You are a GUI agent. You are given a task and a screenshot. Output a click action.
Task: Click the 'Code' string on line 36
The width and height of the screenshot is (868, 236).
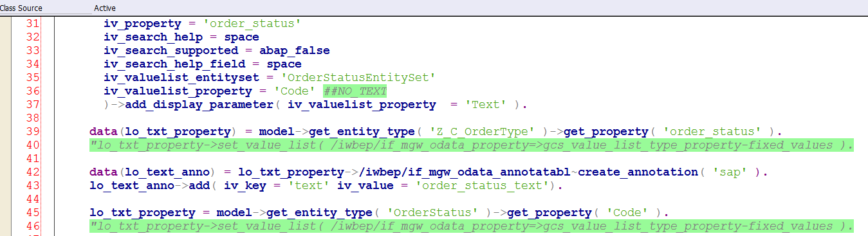click(295, 91)
